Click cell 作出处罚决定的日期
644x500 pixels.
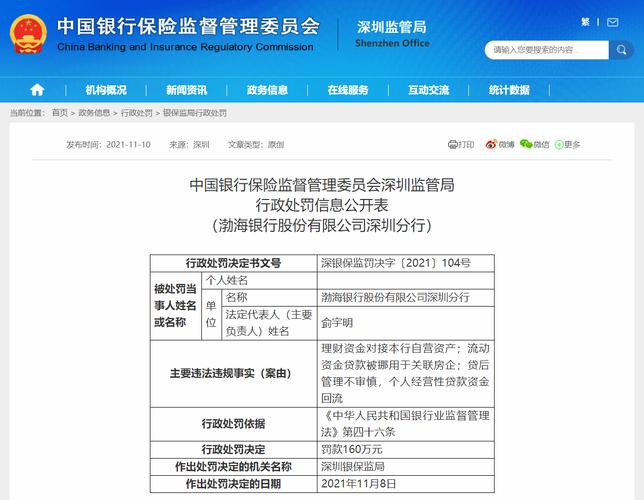click(233, 484)
